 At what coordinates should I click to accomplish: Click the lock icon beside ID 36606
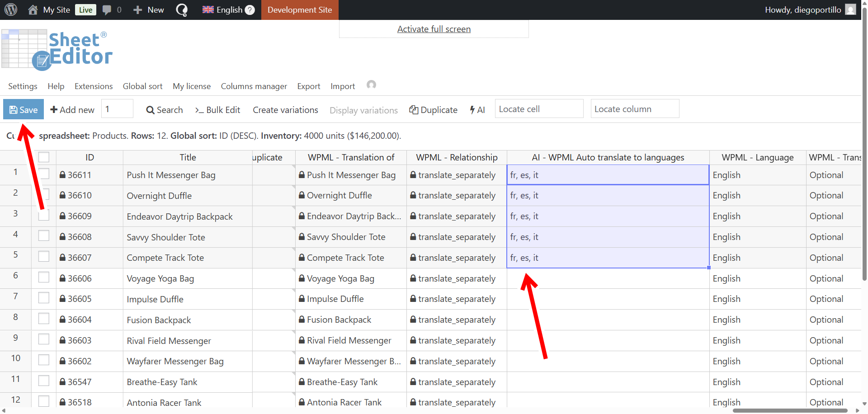[63, 278]
